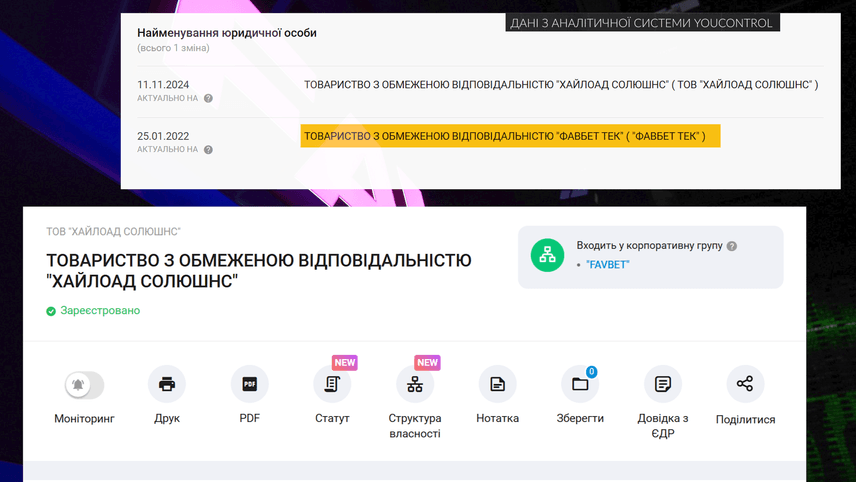The height and width of the screenshot is (482, 856).
Task: Click the Наименування юридичної особи heading
Action: tap(227, 33)
